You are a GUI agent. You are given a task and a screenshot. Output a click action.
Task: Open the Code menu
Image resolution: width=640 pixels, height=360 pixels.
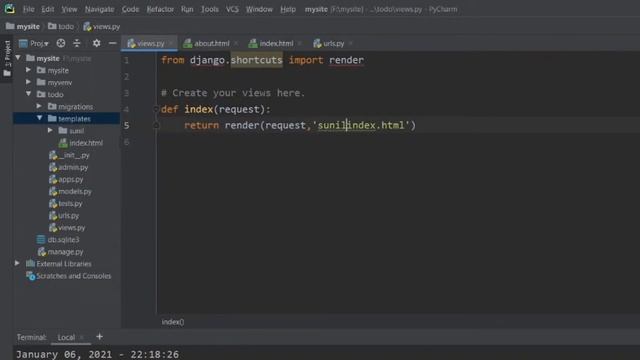(130, 9)
